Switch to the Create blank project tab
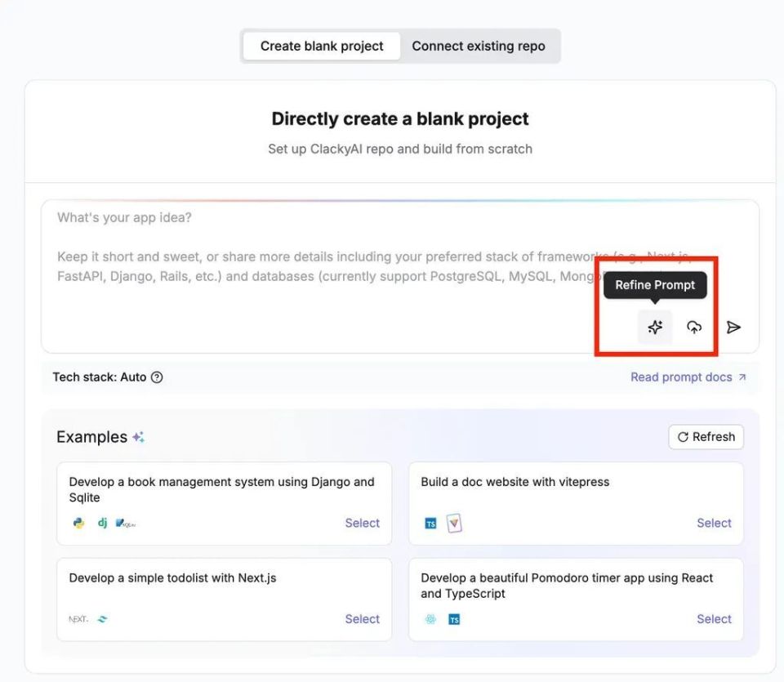Image resolution: width=784 pixels, height=682 pixels. point(320,46)
